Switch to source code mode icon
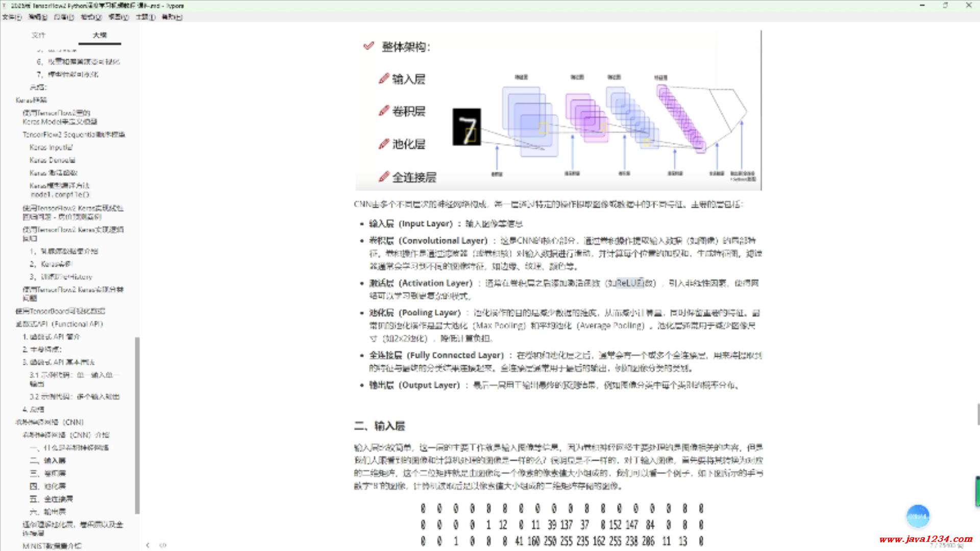The image size is (980, 551). coord(163,545)
